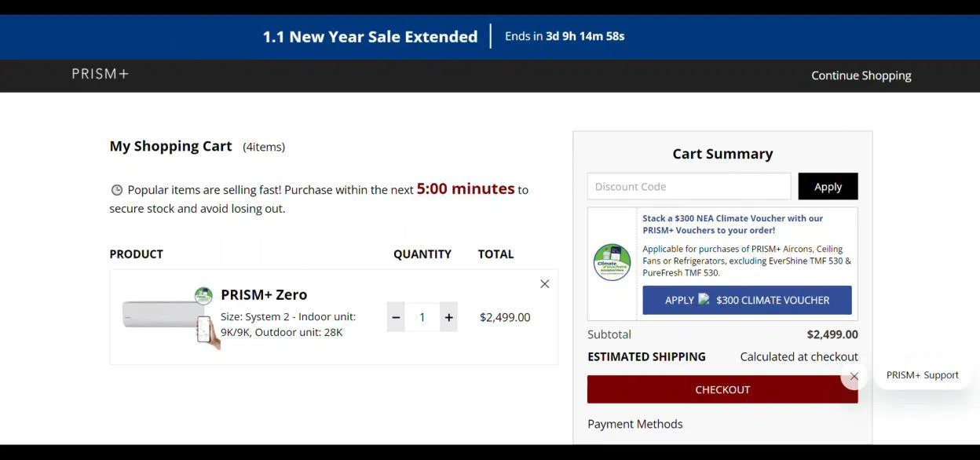
Task: Click the clock icon beside selling-fast notice
Action: coord(117,190)
